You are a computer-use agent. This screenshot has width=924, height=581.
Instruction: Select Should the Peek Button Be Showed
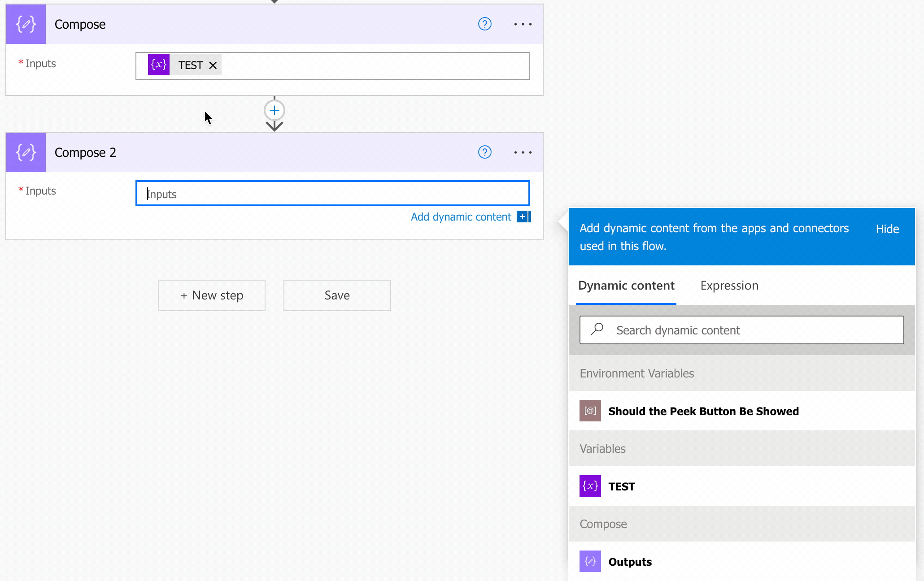point(703,411)
